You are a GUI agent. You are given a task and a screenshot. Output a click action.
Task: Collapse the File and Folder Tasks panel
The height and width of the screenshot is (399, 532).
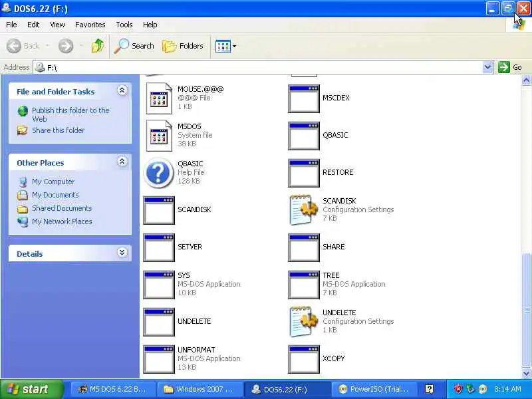pyautogui.click(x=122, y=90)
